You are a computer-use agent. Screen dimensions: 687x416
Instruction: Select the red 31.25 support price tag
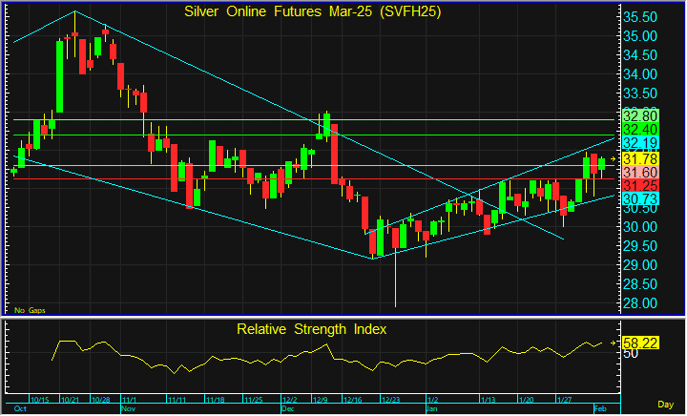tap(641, 185)
